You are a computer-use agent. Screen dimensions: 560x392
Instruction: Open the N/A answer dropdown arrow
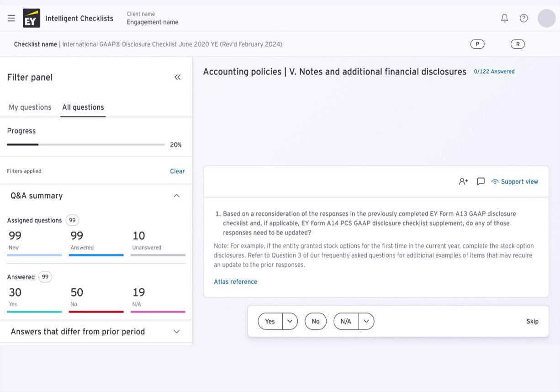[x=366, y=321]
